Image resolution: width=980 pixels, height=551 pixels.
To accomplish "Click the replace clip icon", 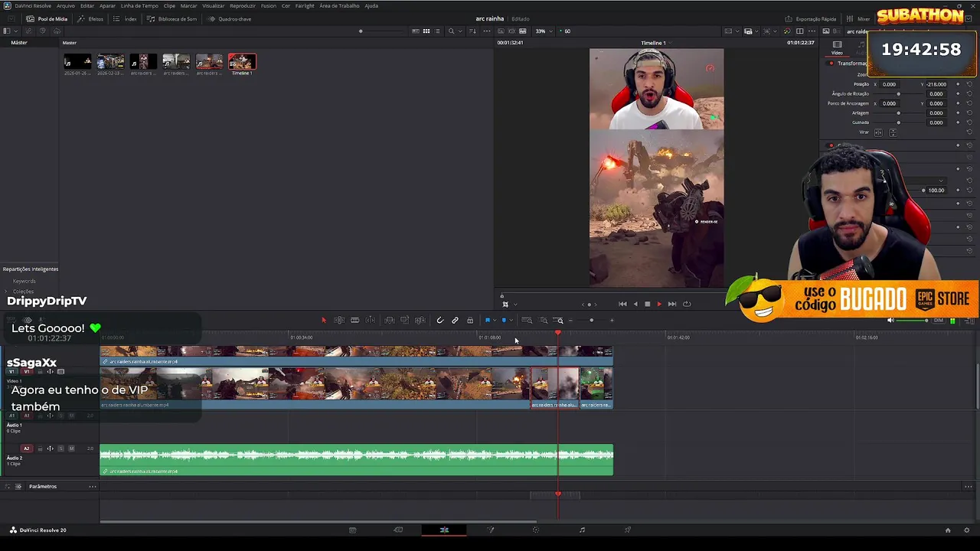I will [x=420, y=320].
